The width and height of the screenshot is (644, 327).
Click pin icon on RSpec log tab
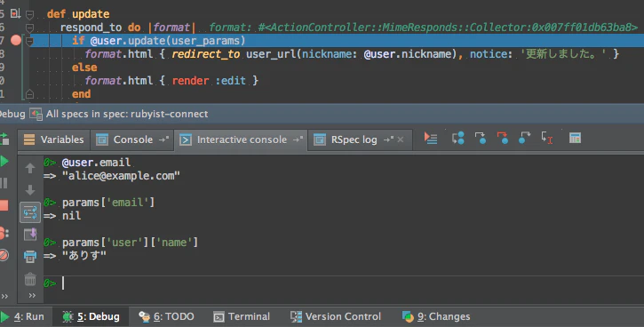pyautogui.click(x=388, y=140)
